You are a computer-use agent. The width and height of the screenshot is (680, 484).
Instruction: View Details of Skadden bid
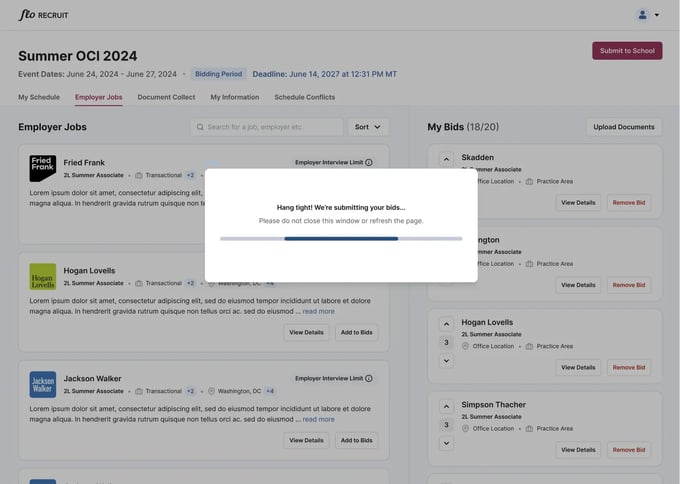click(x=578, y=203)
